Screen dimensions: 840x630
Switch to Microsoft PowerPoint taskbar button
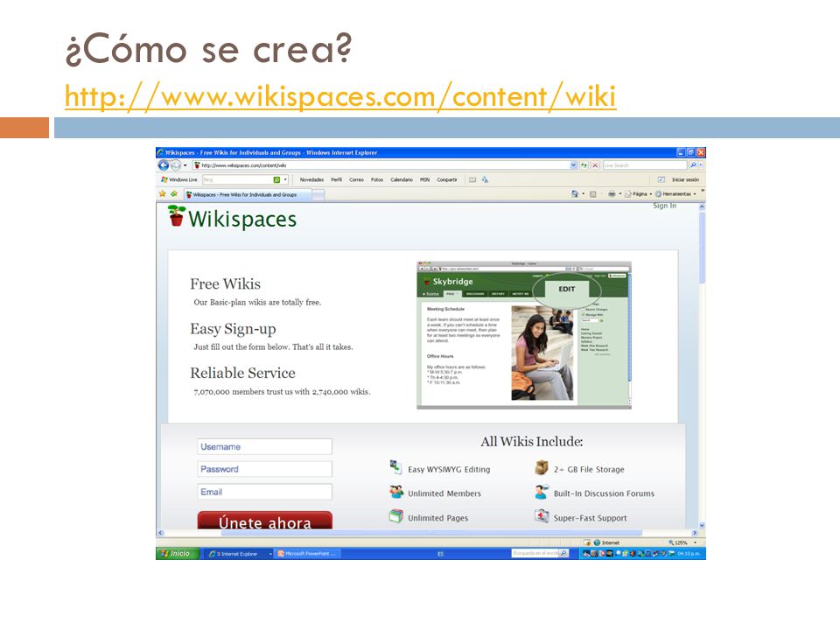pyautogui.click(x=306, y=553)
